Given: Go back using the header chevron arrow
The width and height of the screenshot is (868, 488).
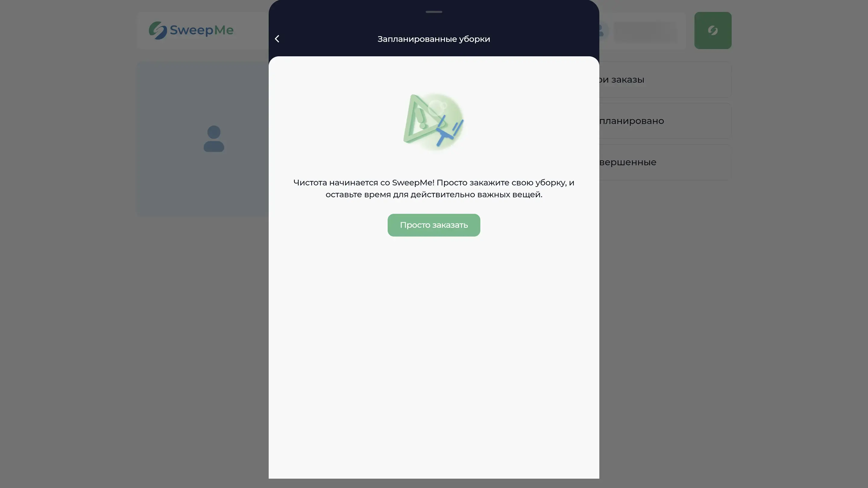Looking at the screenshot, I should (277, 39).
